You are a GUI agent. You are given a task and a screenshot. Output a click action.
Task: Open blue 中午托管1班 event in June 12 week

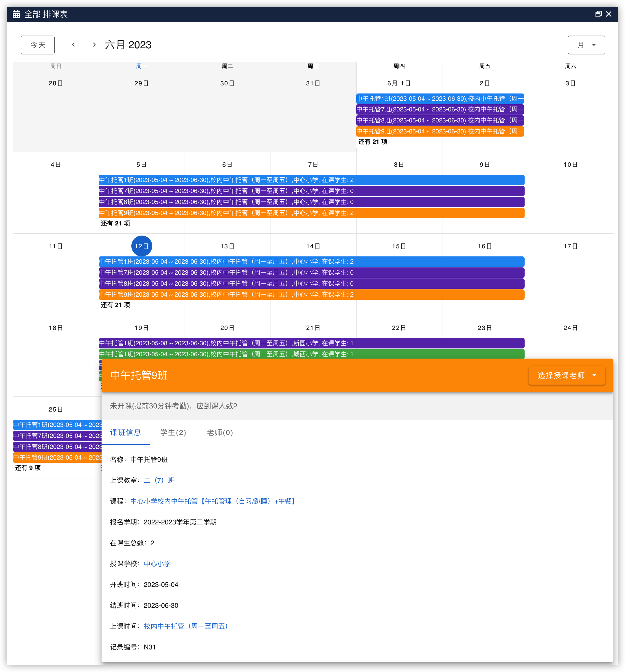(x=311, y=262)
